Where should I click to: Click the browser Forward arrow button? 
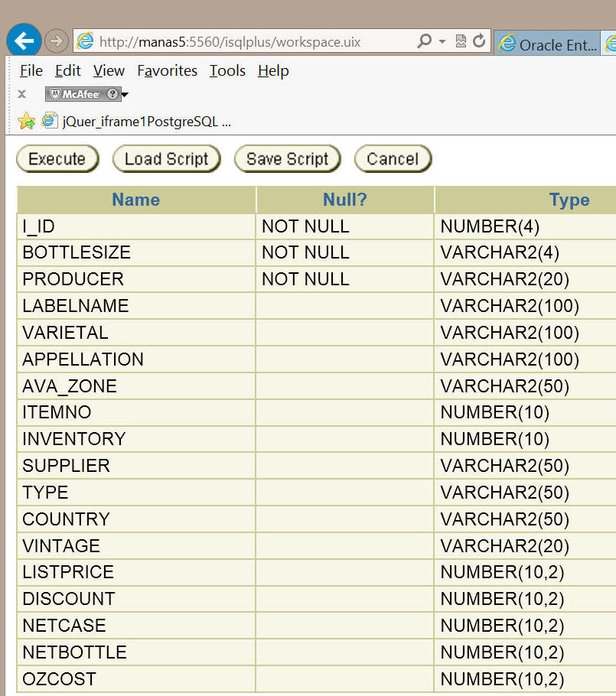click(57, 41)
